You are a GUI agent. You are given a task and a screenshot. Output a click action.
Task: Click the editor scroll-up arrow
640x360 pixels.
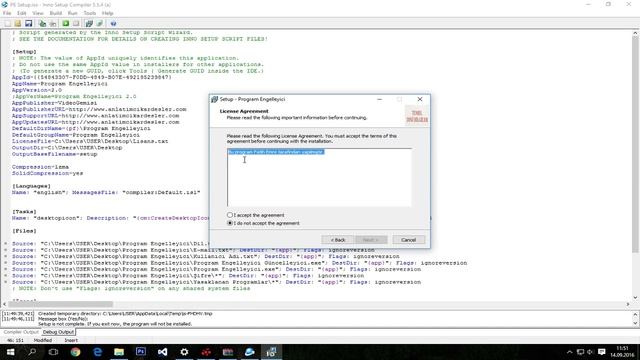point(636,33)
